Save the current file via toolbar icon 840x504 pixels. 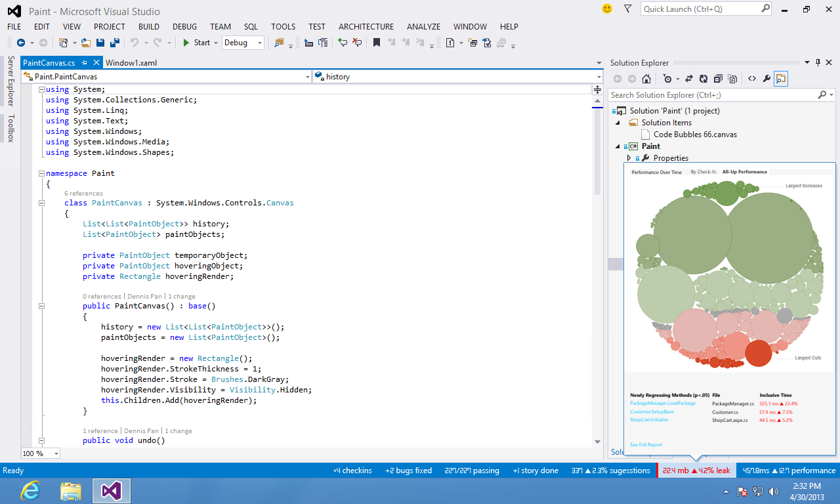(x=100, y=43)
